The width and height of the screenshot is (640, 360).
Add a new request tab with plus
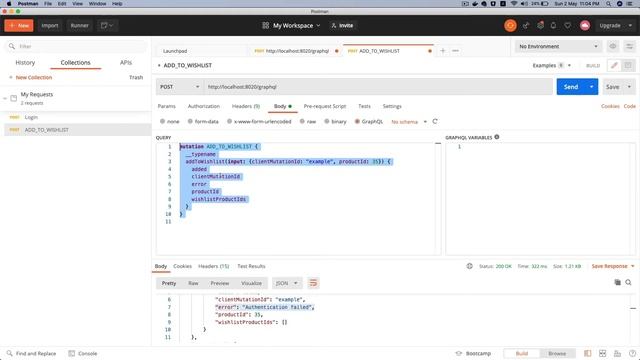point(442,51)
